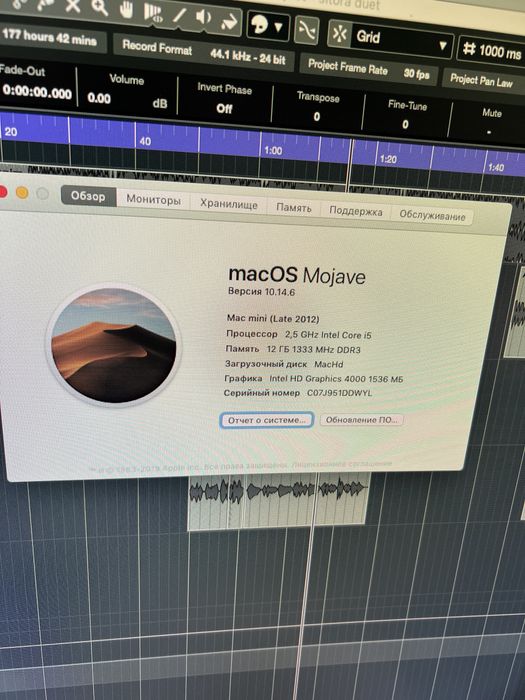525x700 pixels.
Task: Select the Mute (X) tool in the toolbar
Action: pos(73,5)
